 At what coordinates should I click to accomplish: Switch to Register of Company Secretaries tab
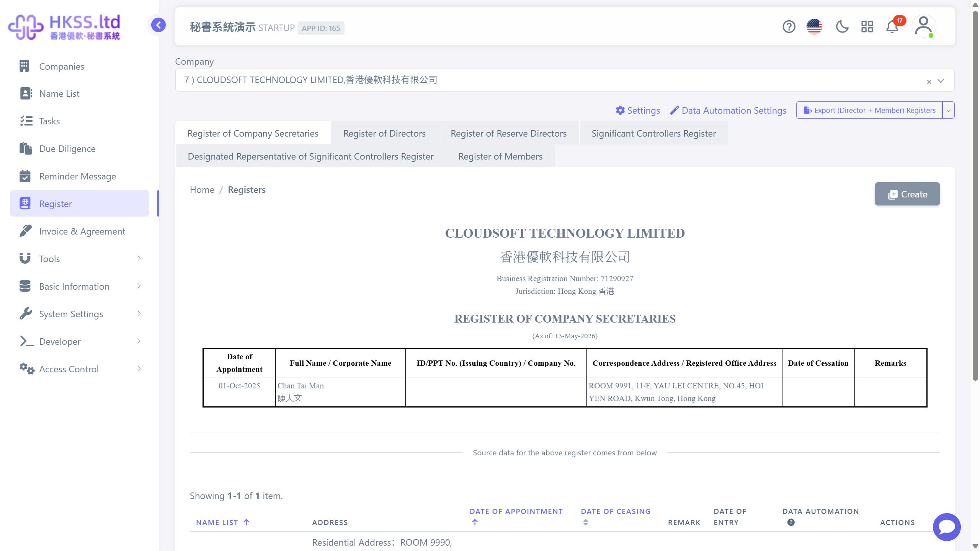coord(253,133)
